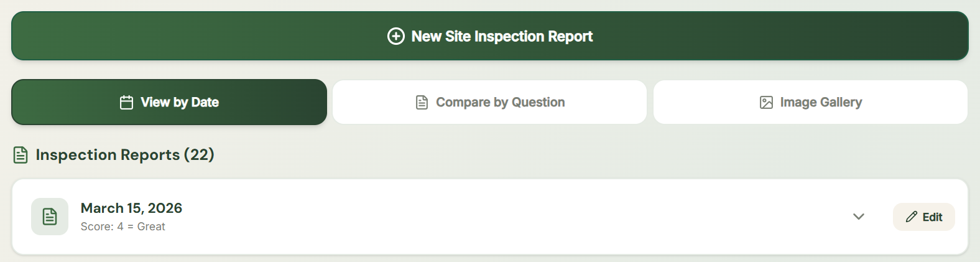Click the plus-circle icon on the new report button
Image resolution: width=980 pixels, height=262 pixels.
click(x=395, y=36)
